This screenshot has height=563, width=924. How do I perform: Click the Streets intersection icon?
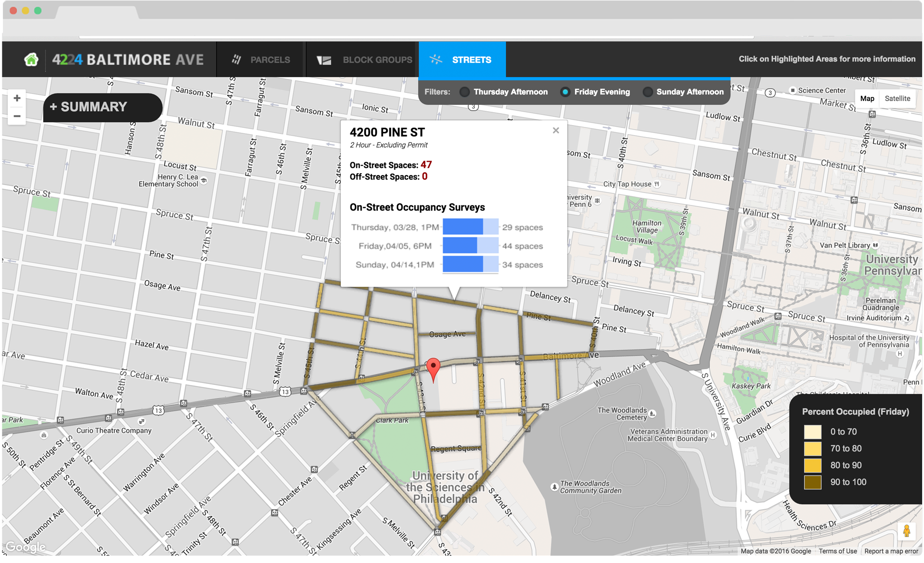436,59
